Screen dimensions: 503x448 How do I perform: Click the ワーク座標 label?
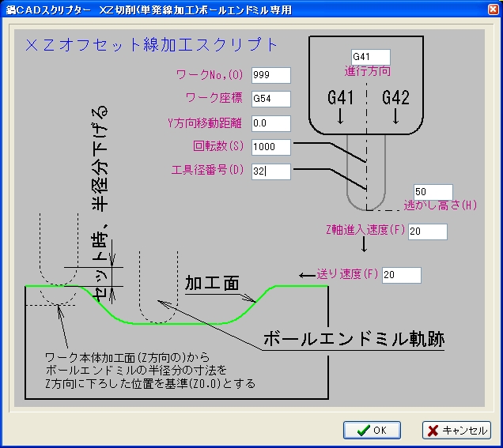(214, 98)
